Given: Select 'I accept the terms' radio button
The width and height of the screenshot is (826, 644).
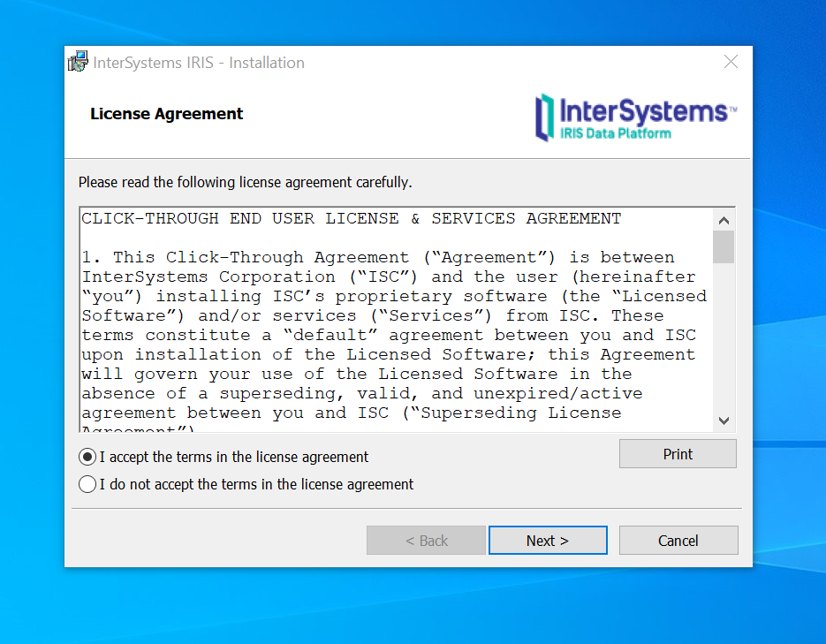Looking at the screenshot, I should coord(87,457).
